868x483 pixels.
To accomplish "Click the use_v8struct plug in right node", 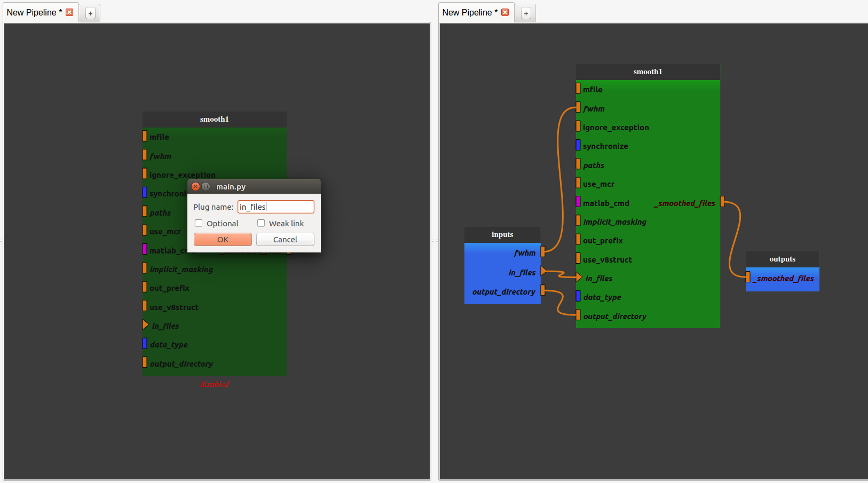I will click(x=578, y=258).
